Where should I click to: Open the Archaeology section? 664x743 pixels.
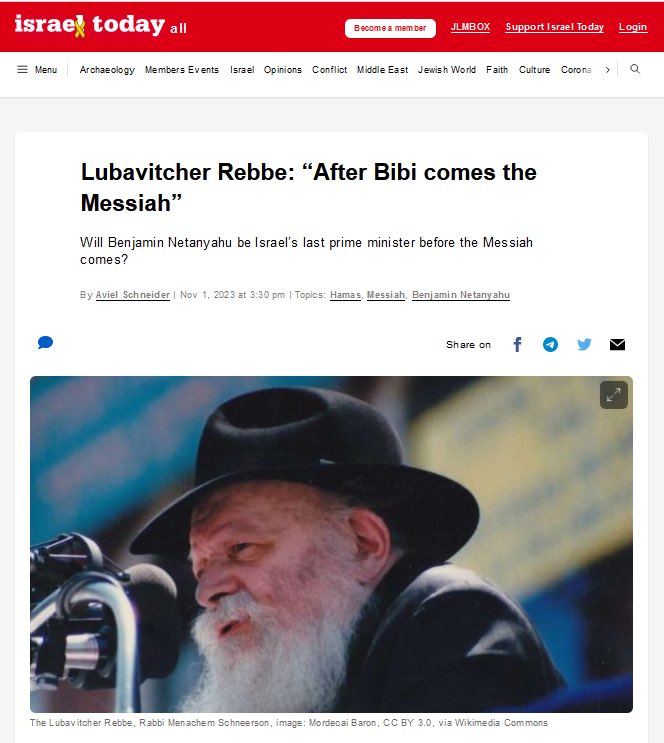point(107,70)
